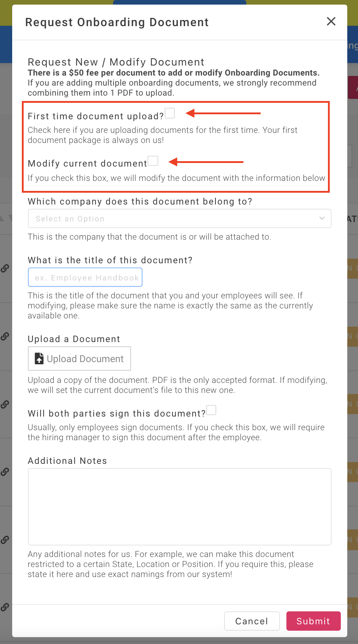
Task: Tick the both parties sign checkbox
Action: point(212,410)
